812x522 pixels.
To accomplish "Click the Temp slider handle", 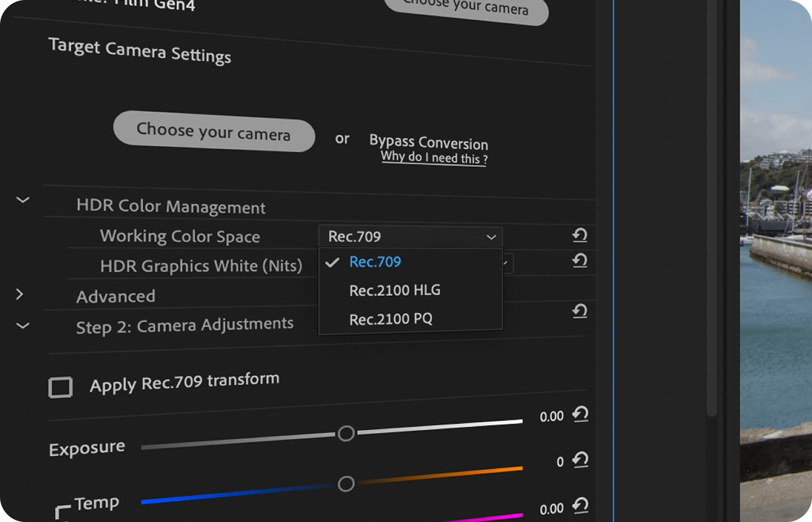I will point(346,484).
